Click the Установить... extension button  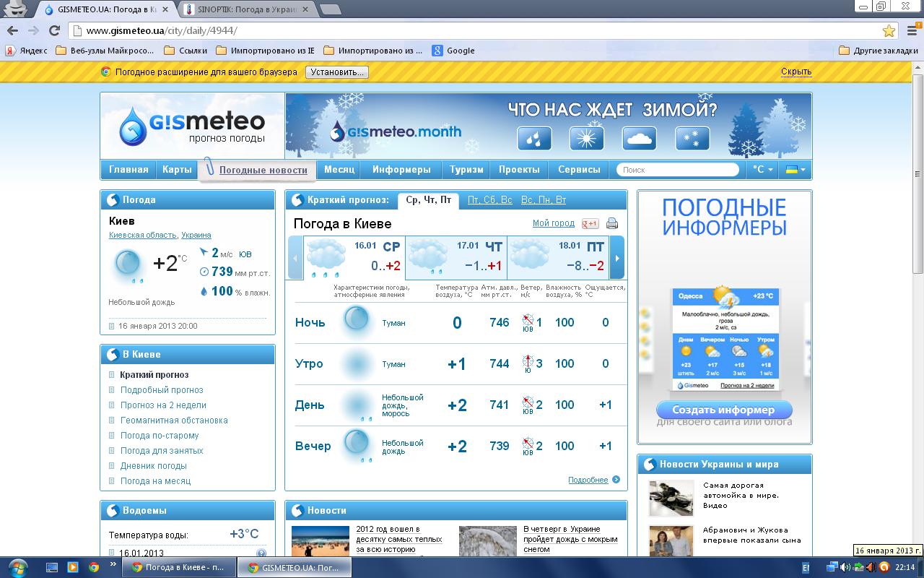point(336,72)
